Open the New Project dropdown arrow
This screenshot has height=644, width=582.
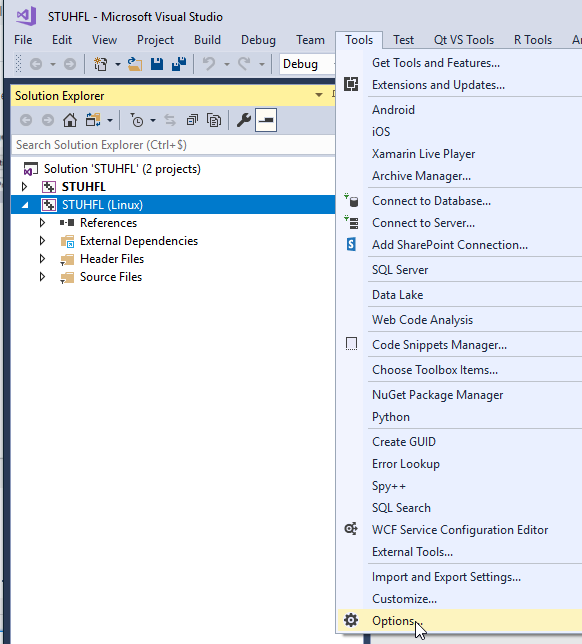[117, 64]
